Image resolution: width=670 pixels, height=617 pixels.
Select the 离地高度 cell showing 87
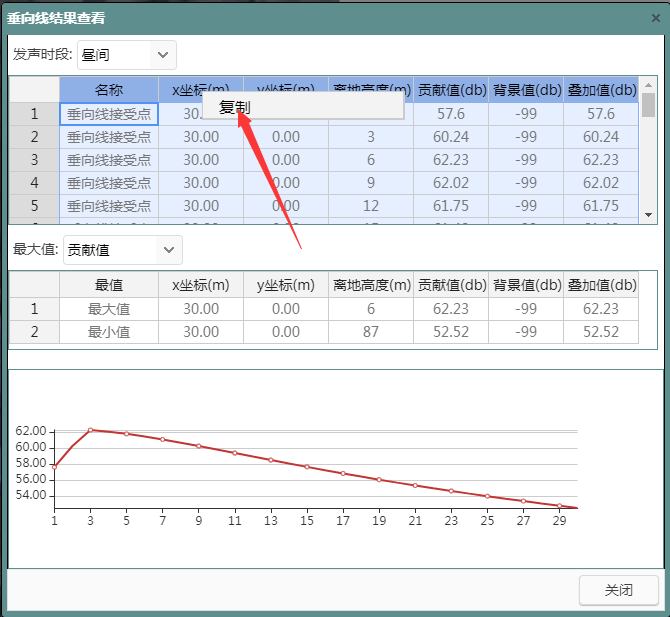pos(371,332)
